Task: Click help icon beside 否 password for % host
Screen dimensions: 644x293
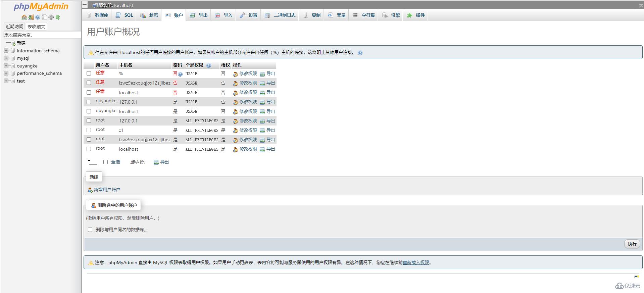Action: [x=180, y=74]
